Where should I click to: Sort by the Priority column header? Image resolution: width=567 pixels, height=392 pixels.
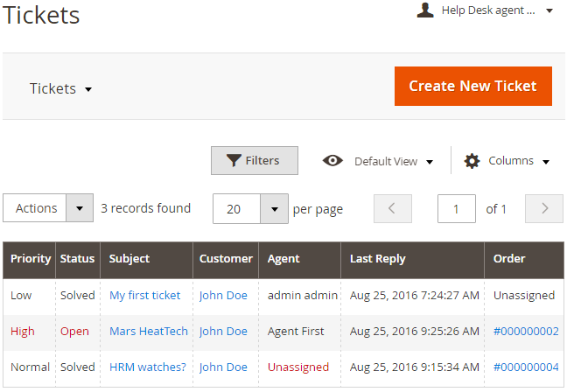pos(31,259)
